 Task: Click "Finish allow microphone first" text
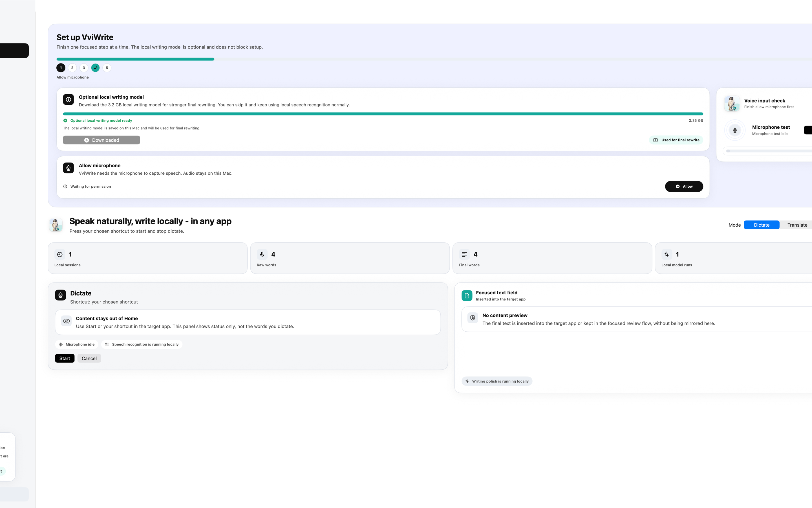[x=769, y=107]
